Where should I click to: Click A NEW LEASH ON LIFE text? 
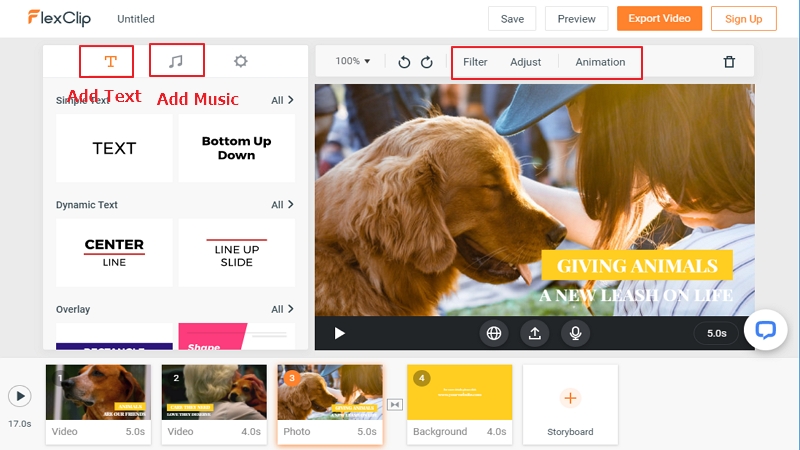click(636, 295)
